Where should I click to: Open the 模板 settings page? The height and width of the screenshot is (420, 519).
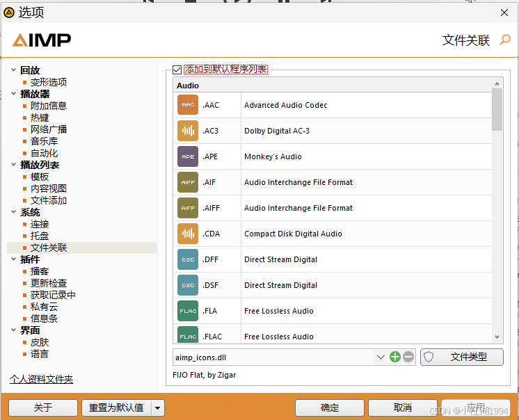click(x=40, y=177)
